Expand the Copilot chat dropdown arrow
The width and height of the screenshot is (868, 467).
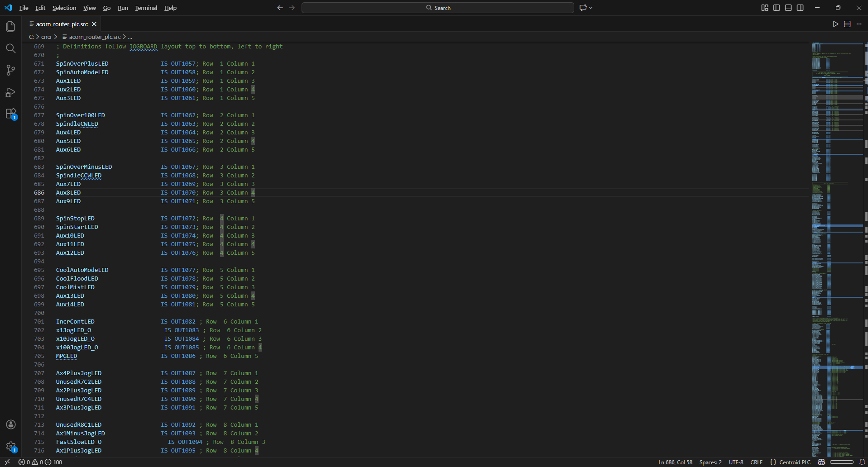(x=591, y=8)
